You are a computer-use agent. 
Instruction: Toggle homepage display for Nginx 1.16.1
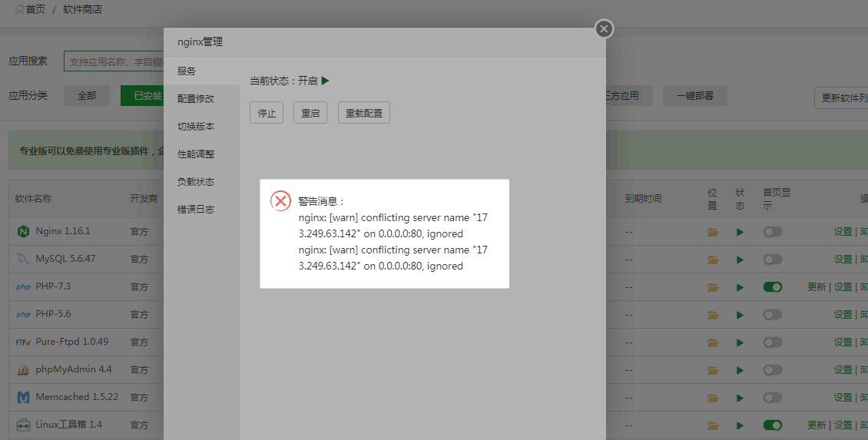pyautogui.click(x=773, y=232)
